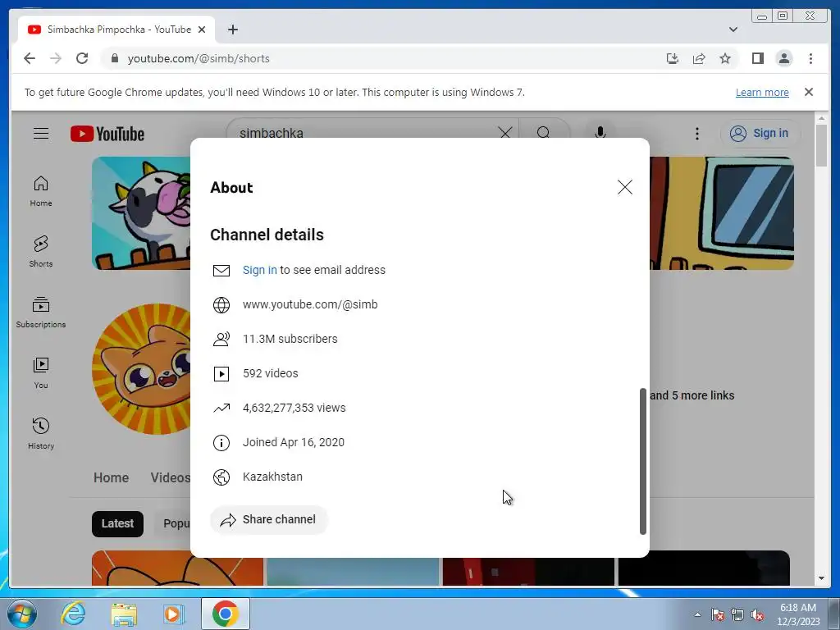This screenshot has height=630, width=840.
Task: Click the info icon beside Joined date
Action: point(221,442)
